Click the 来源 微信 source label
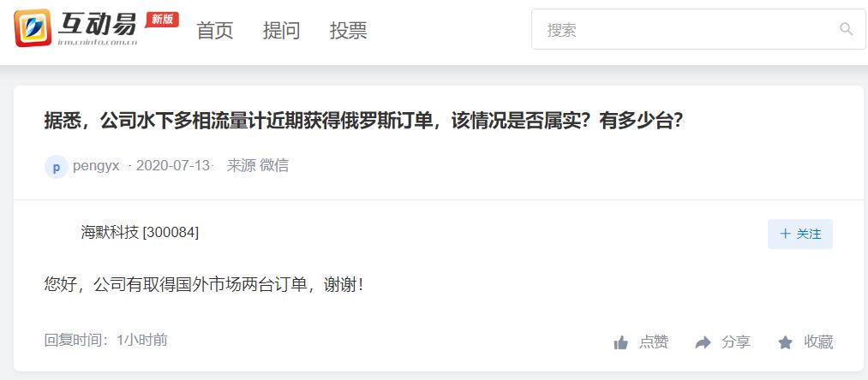The width and height of the screenshot is (868, 380). 257,166
